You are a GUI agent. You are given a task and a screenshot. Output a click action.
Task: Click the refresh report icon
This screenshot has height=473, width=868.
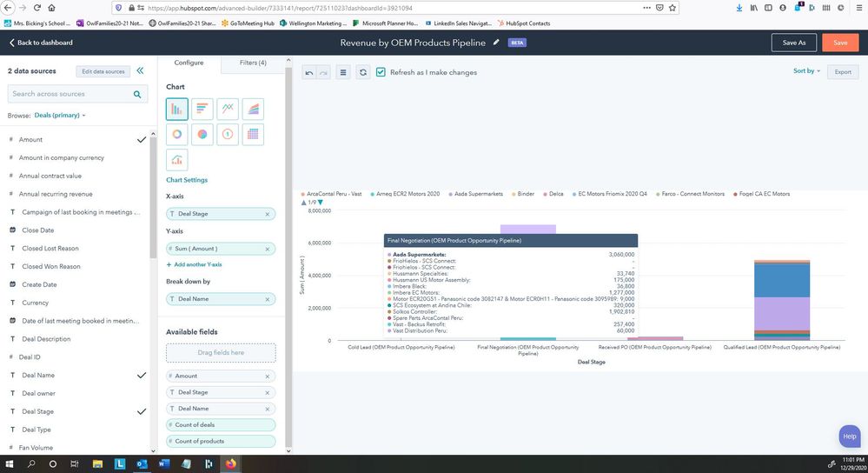[x=362, y=72]
